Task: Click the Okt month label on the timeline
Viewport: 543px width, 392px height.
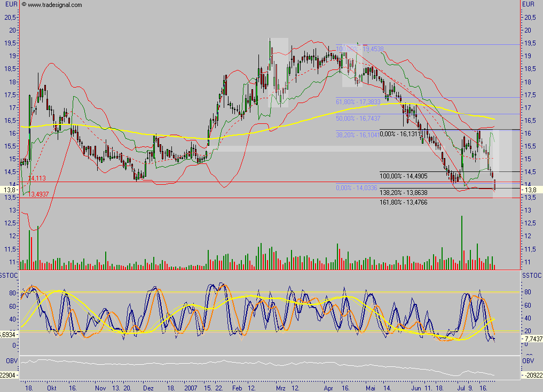Action: (51, 389)
